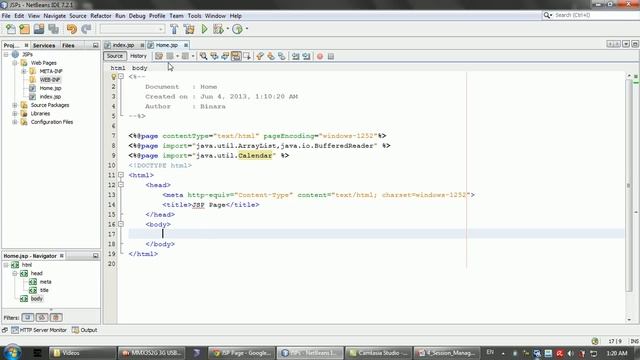Expand the Source Packages node

point(15,105)
